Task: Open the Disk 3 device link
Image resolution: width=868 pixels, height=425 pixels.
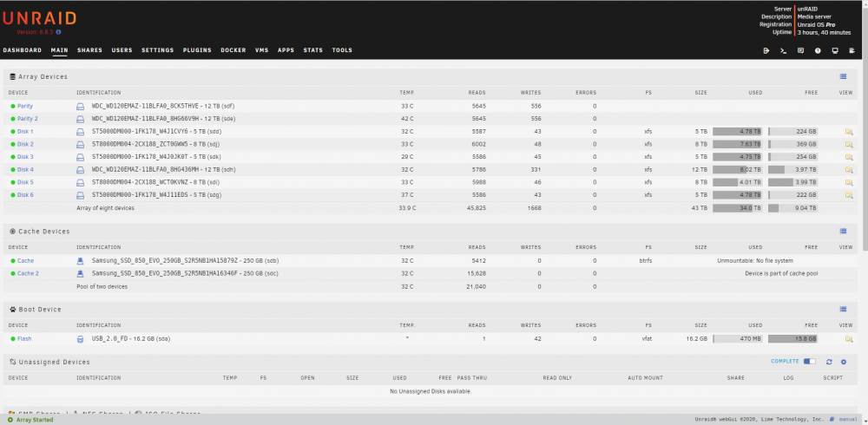Action: coord(25,157)
